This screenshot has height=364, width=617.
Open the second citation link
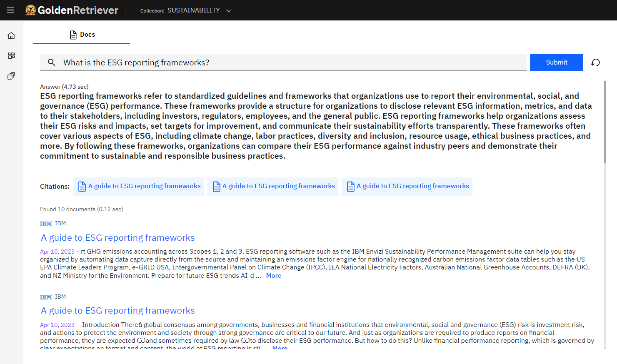[x=278, y=186]
